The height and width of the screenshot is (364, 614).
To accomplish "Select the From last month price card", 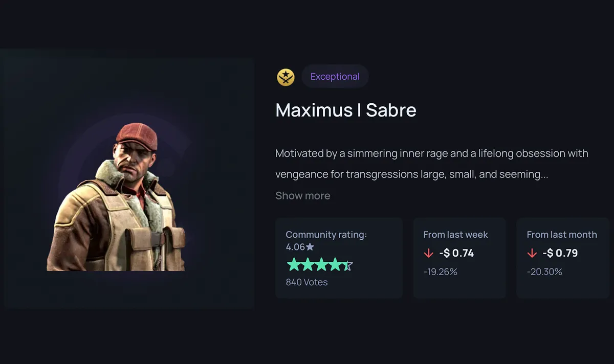I will (563, 258).
